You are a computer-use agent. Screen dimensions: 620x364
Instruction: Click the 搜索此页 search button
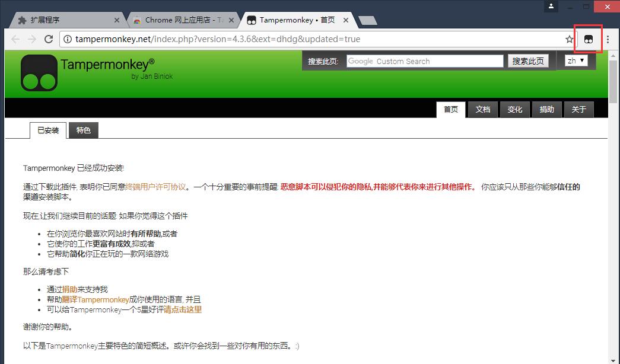click(528, 61)
